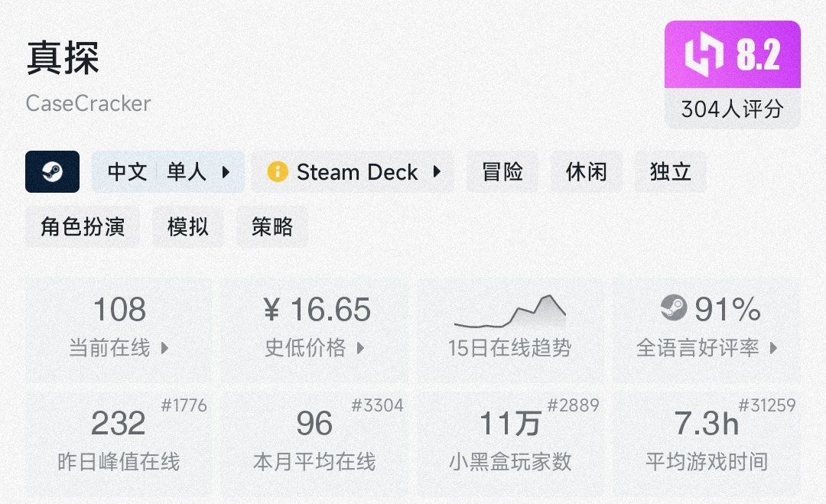Screen dimensions: 826x504
Task: Select the 独立 indie genre tag
Action: [671, 172]
